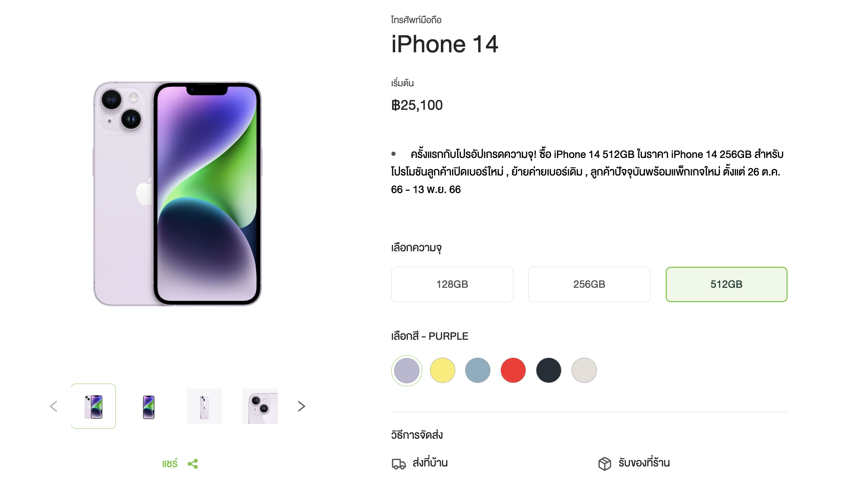
Task: Select the 512GB capacity option
Action: pos(726,284)
